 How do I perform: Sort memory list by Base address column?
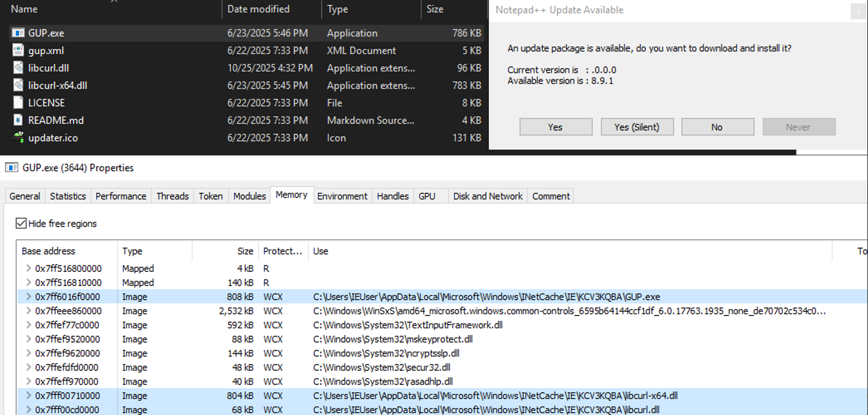[x=48, y=251]
